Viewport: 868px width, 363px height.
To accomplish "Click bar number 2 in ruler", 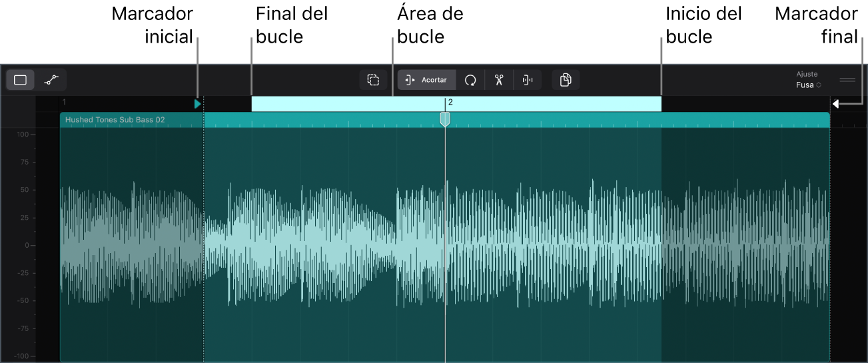I will click(x=450, y=103).
